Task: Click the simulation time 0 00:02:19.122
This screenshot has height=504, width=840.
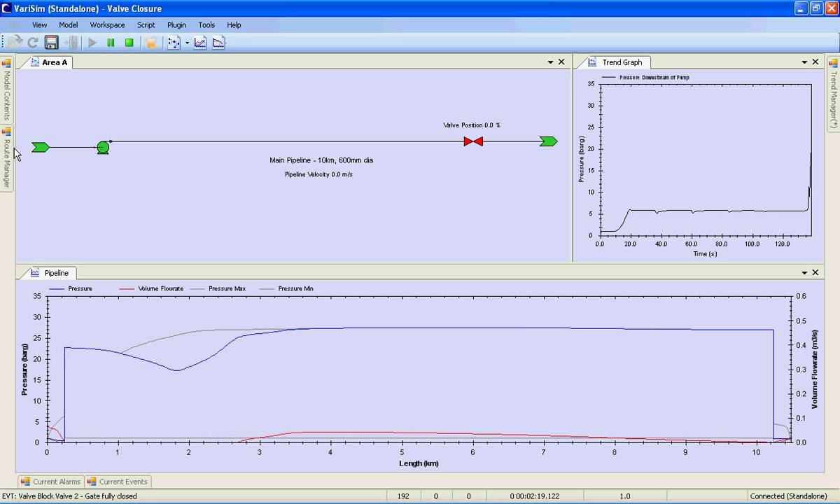Action: [535, 496]
